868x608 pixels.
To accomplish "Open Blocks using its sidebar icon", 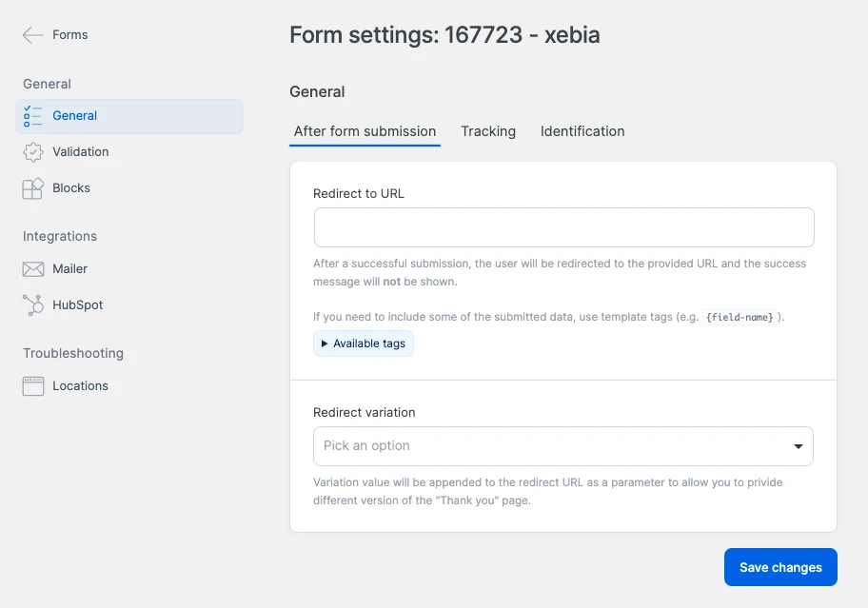I will coord(33,187).
